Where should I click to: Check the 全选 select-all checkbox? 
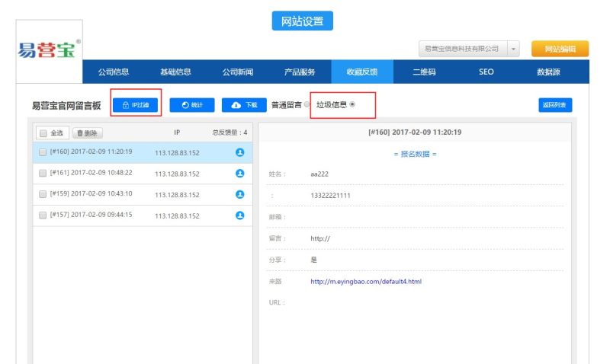[x=43, y=133]
